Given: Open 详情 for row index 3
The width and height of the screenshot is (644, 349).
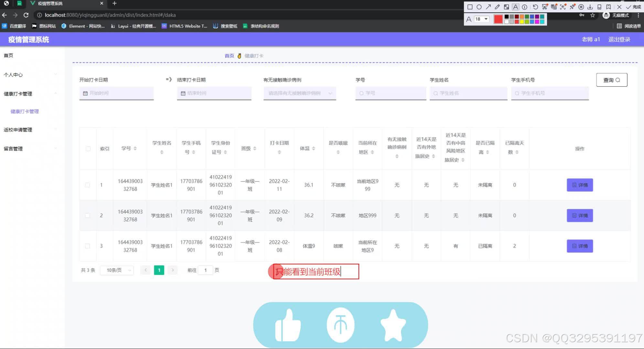Looking at the screenshot, I should click(x=580, y=246).
